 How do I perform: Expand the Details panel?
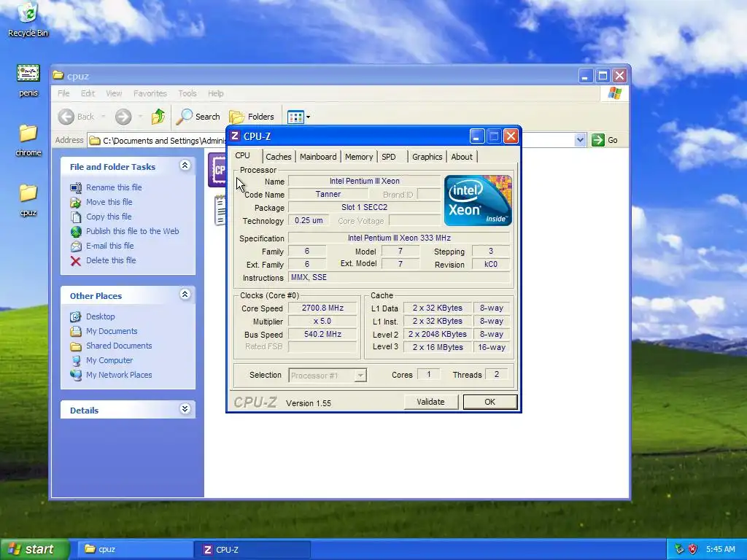click(185, 409)
